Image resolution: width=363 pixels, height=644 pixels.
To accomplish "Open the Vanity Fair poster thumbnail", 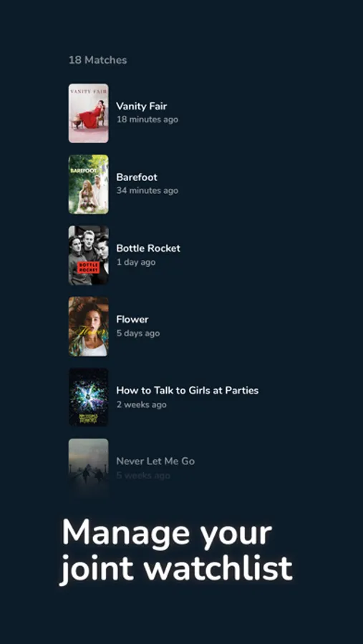I will 88,113.
